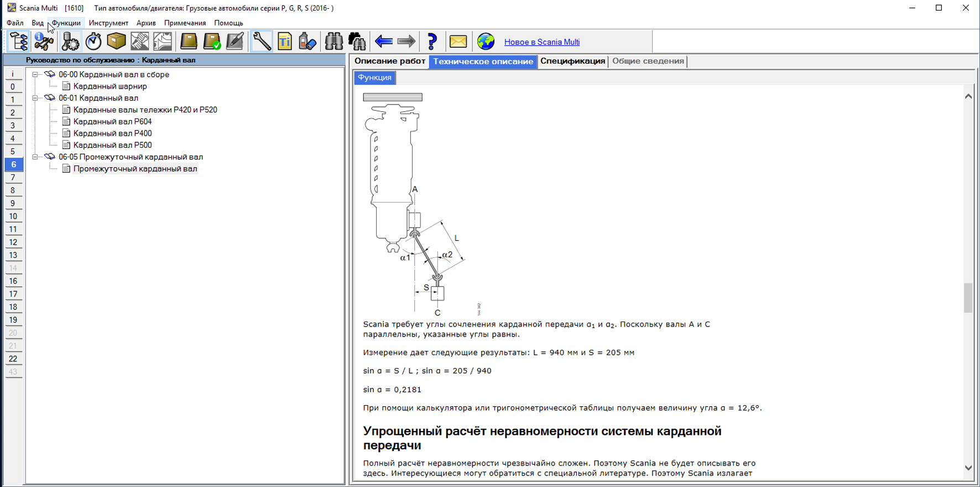The image size is (980, 487).
Task: Switch to the Спецификация tab
Action: [572, 61]
